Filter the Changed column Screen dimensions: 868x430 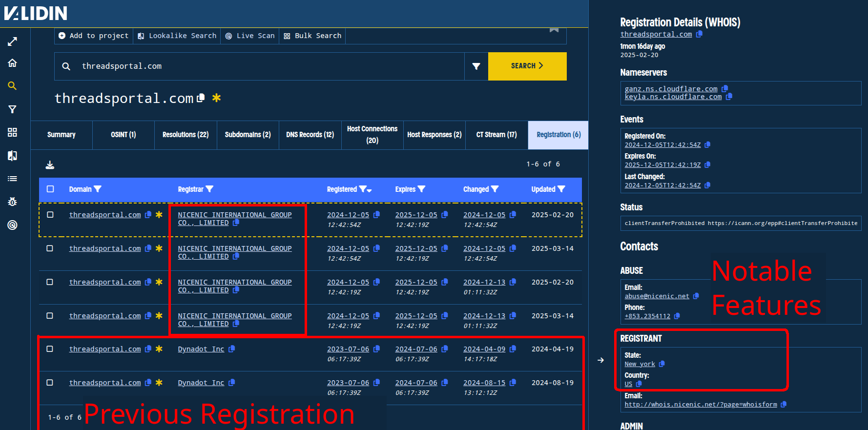point(495,189)
